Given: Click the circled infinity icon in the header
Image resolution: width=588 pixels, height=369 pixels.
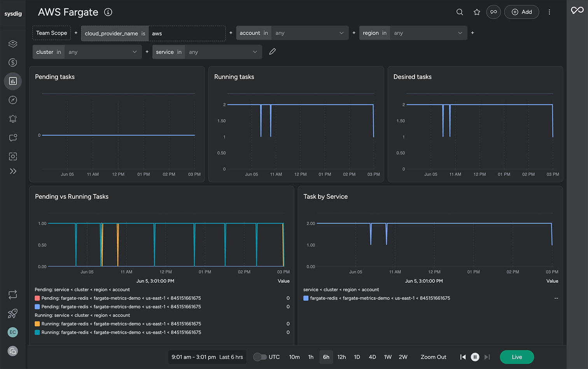Looking at the screenshot, I should tap(493, 12).
